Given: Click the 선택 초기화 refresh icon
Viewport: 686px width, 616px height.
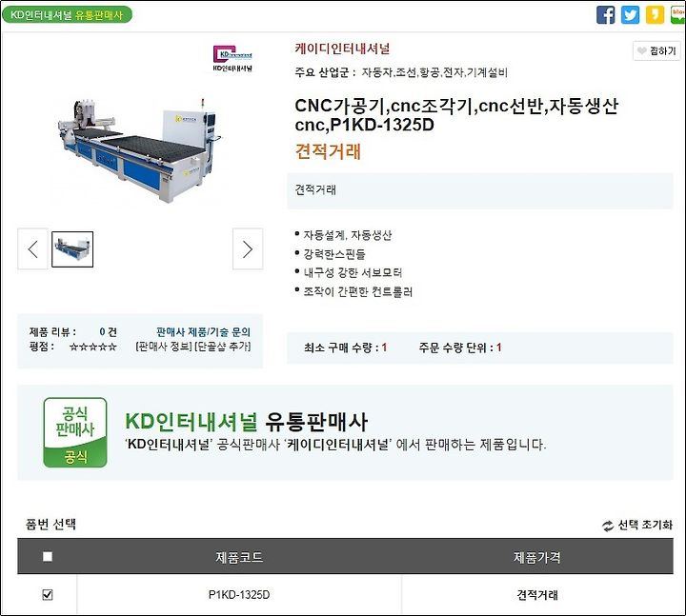Looking at the screenshot, I should pyautogui.click(x=608, y=526).
